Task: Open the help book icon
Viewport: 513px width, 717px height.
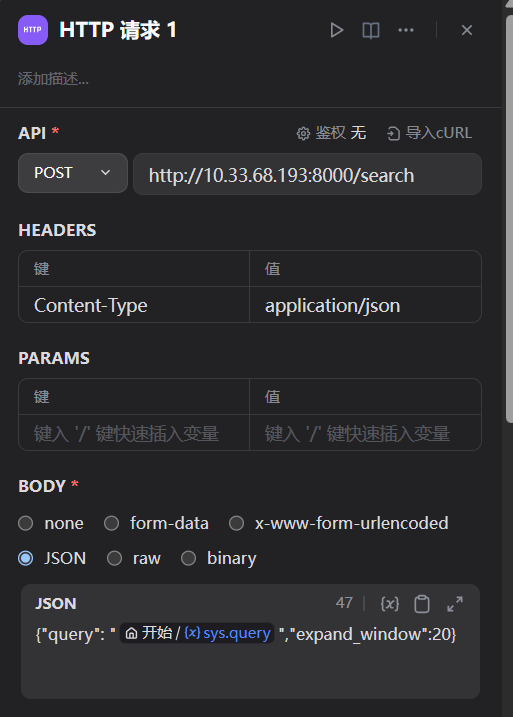Action: click(x=371, y=31)
